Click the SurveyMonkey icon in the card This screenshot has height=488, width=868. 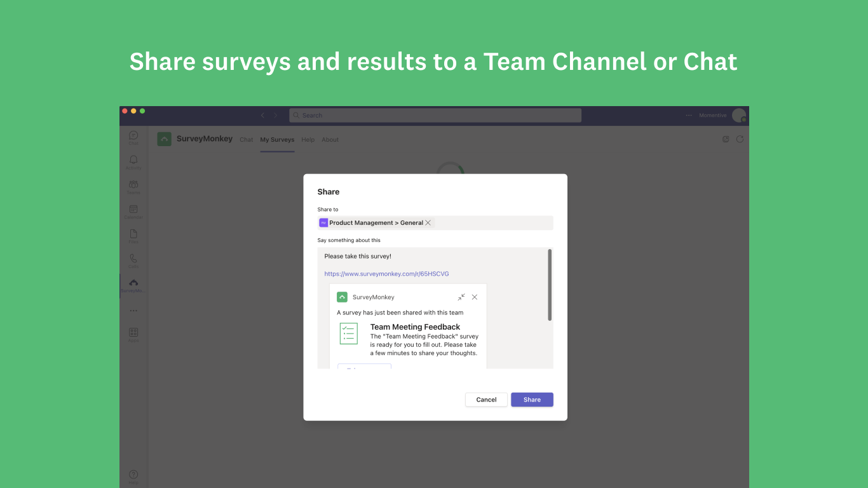tap(342, 297)
